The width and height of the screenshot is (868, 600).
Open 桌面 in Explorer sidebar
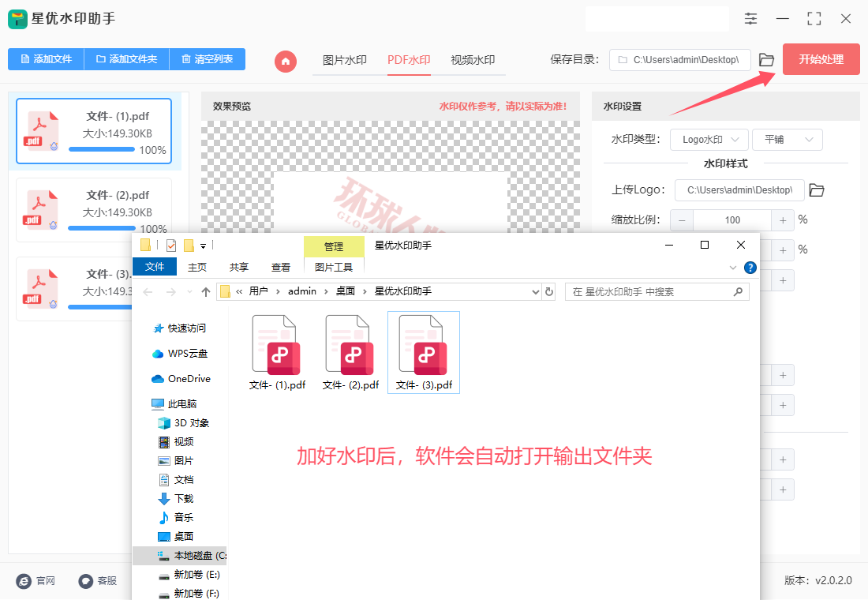tap(176, 536)
